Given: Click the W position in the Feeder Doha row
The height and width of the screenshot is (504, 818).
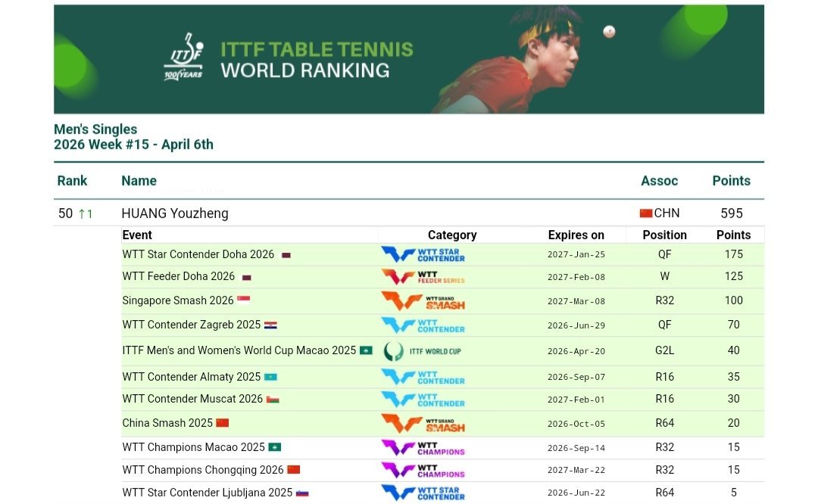Looking at the screenshot, I should tap(665, 276).
